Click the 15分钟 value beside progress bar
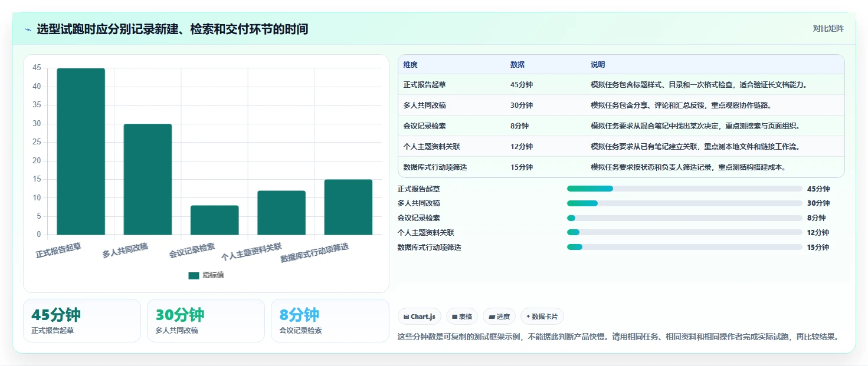 [818, 248]
